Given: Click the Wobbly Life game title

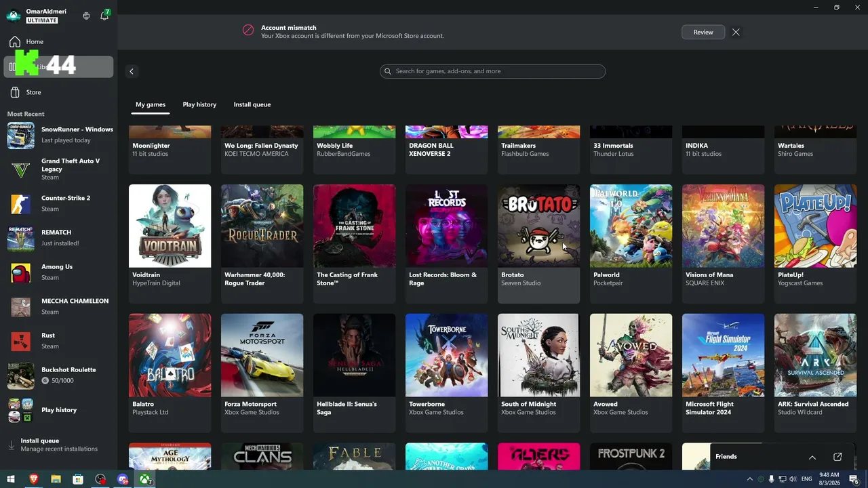Looking at the screenshot, I should 335,146.
